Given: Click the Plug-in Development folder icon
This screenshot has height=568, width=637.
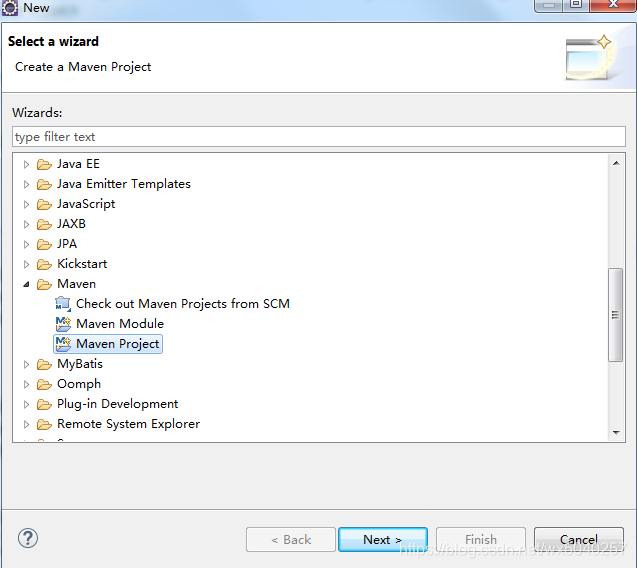Looking at the screenshot, I should point(44,404).
